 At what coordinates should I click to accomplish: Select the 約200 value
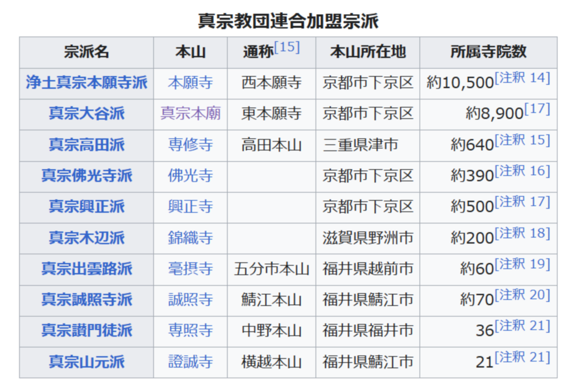tap(472, 238)
